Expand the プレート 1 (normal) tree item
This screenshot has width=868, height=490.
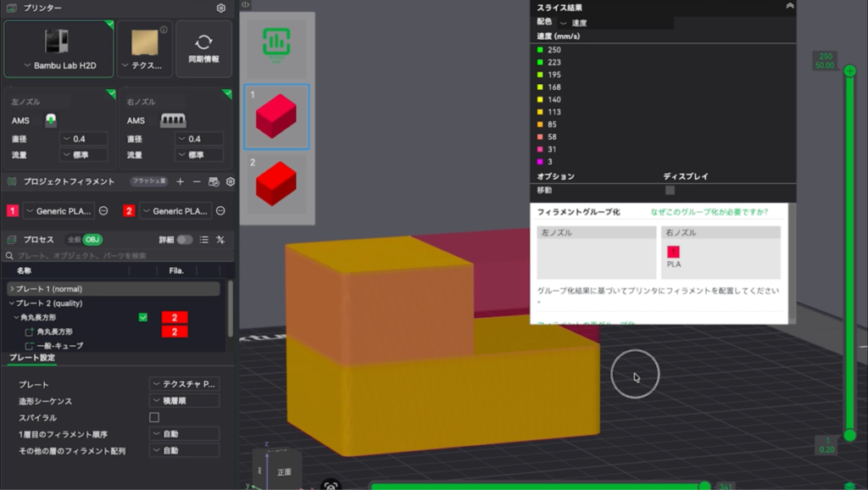point(12,289)
